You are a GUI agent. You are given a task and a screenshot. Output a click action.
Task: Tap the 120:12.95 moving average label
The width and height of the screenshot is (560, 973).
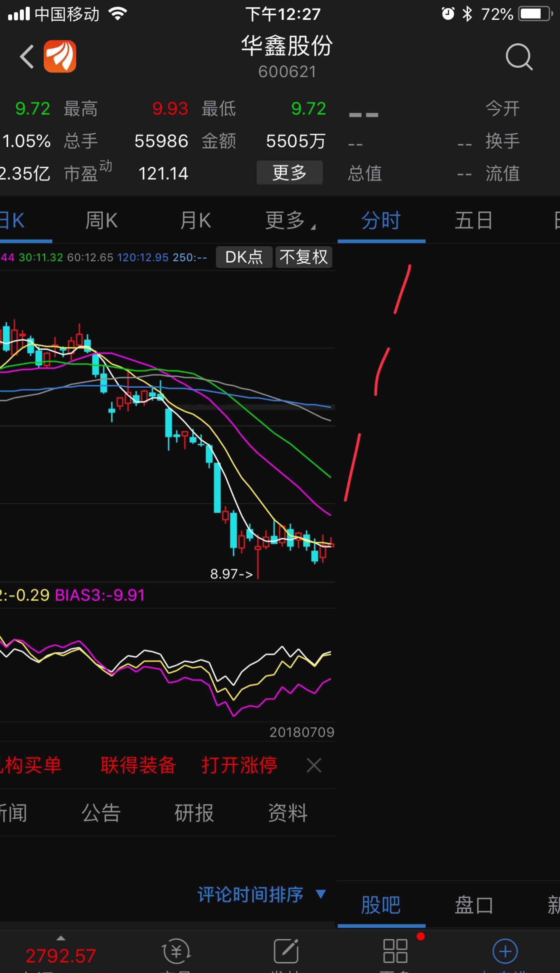143,257
